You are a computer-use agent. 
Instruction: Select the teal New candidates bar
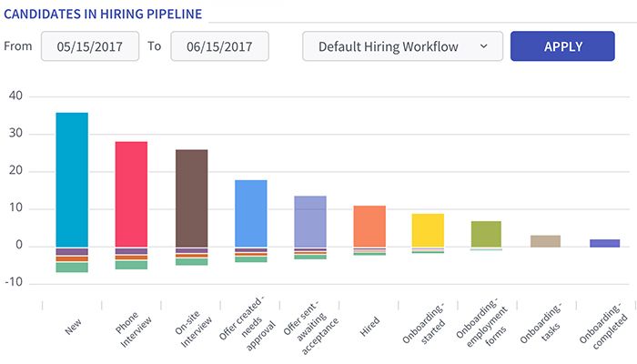pyautogui.click(x=72, y=179)
